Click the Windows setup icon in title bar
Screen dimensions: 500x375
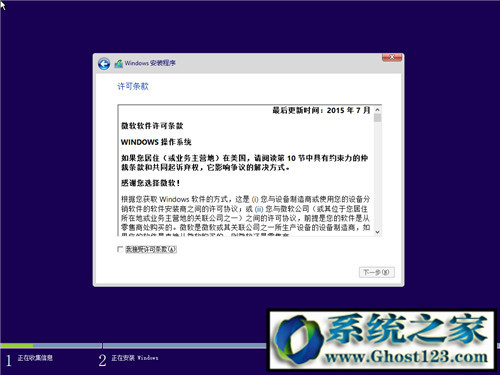pos(118,63)
